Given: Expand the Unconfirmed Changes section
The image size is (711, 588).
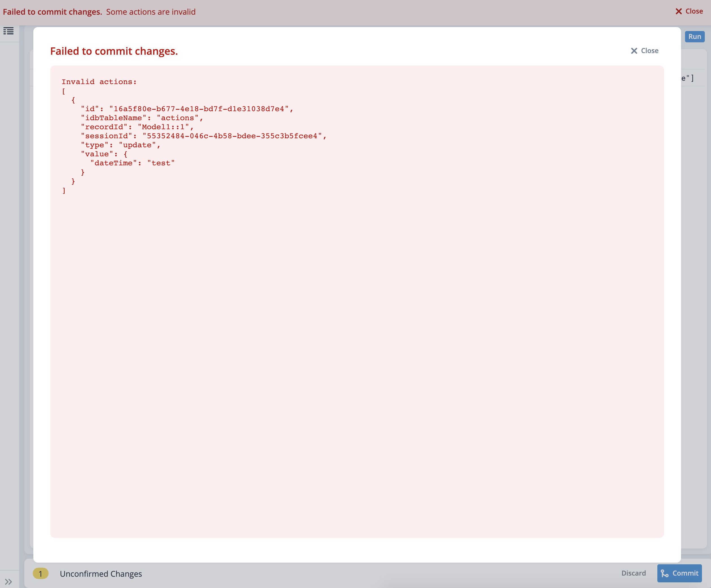Looking at the screenshot, I should 101,574.
